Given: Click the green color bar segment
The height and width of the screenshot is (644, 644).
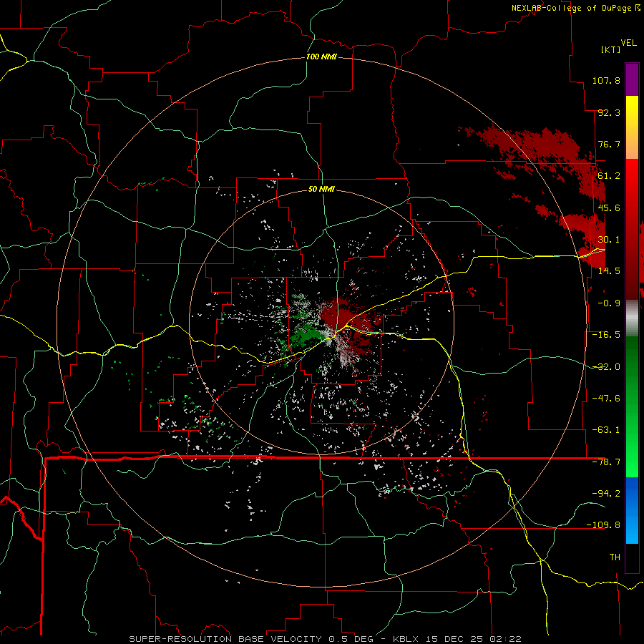Looking at the screenshot, I should coord(632,406).
